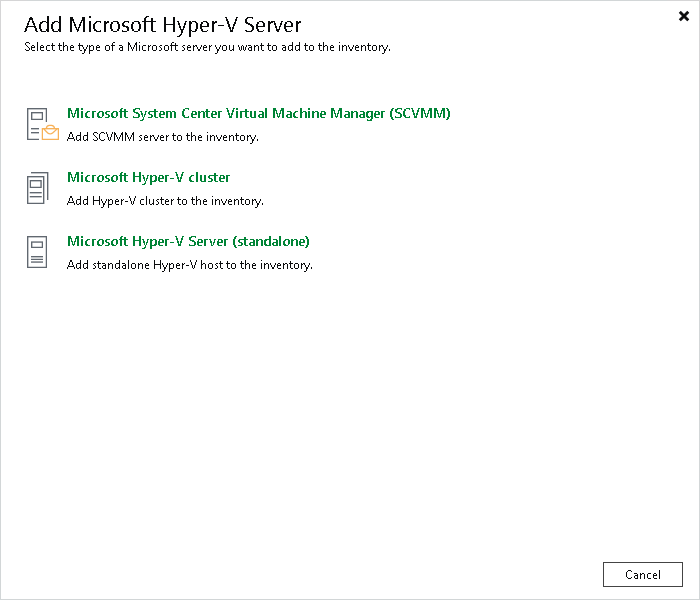
Task: Select the Microsoft Hyper-V cluster link
Action: [148, 177]
